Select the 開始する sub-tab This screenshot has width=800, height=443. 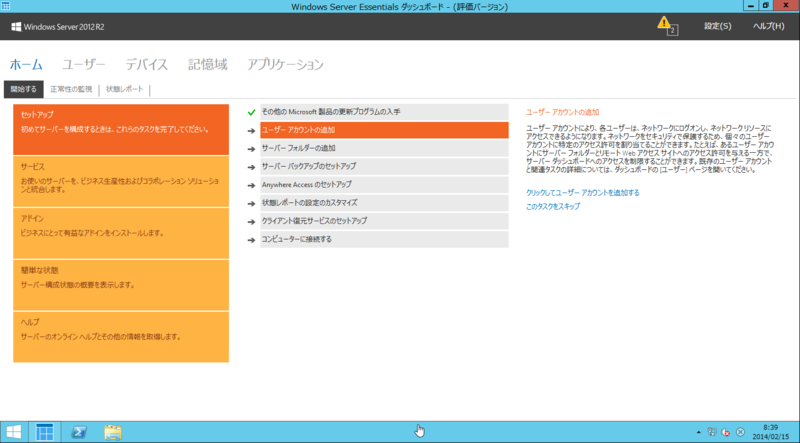[x=23, y=89]
